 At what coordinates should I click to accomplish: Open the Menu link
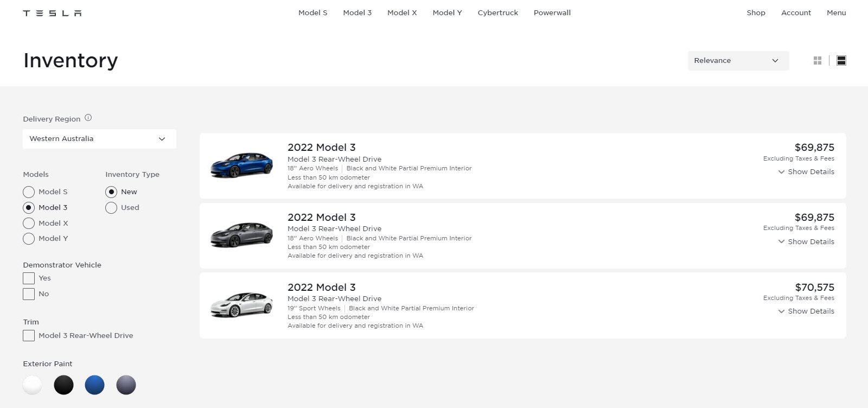click(836, 13)
